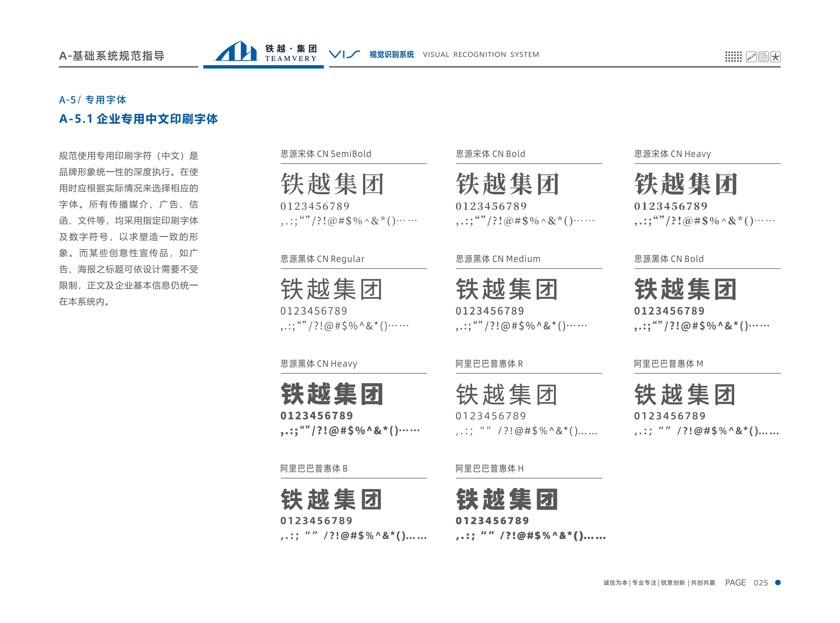Click the font label '阿里巴巴普惠体 B'

coord(314,469)
